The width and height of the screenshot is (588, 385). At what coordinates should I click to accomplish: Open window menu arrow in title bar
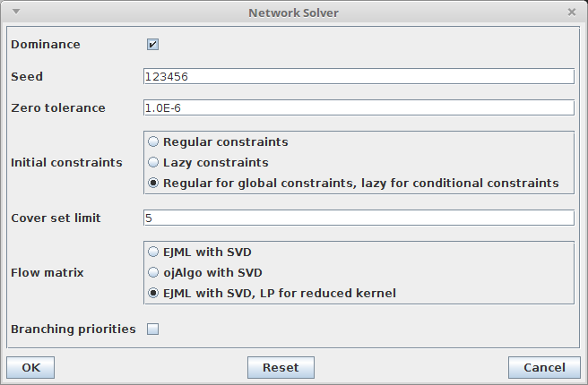(16, 12)
